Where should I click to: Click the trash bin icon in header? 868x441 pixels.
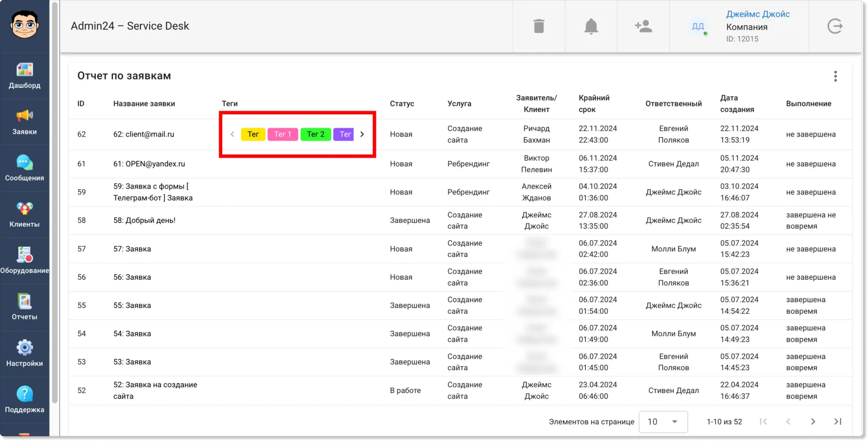(539, 26)
